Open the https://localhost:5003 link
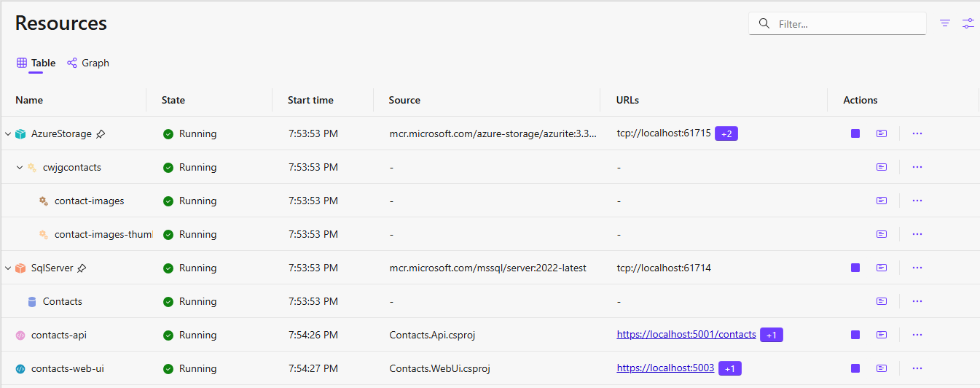This screenshot has height=388, width=980. [665, 368]
